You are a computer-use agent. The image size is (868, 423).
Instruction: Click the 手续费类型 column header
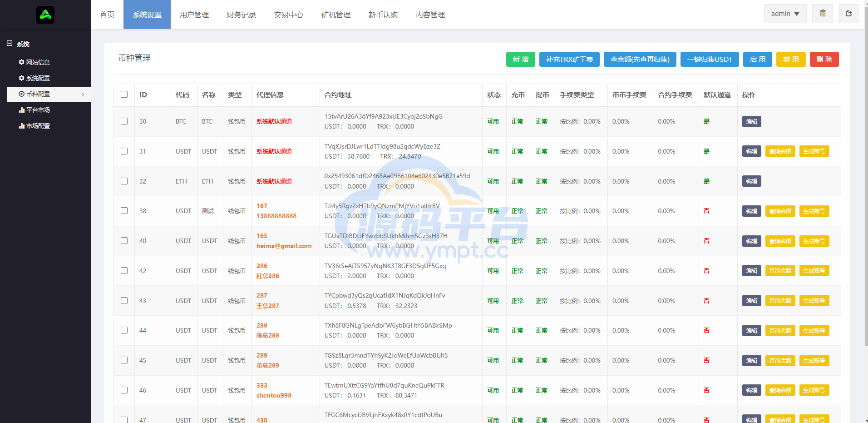click(577, 95)
